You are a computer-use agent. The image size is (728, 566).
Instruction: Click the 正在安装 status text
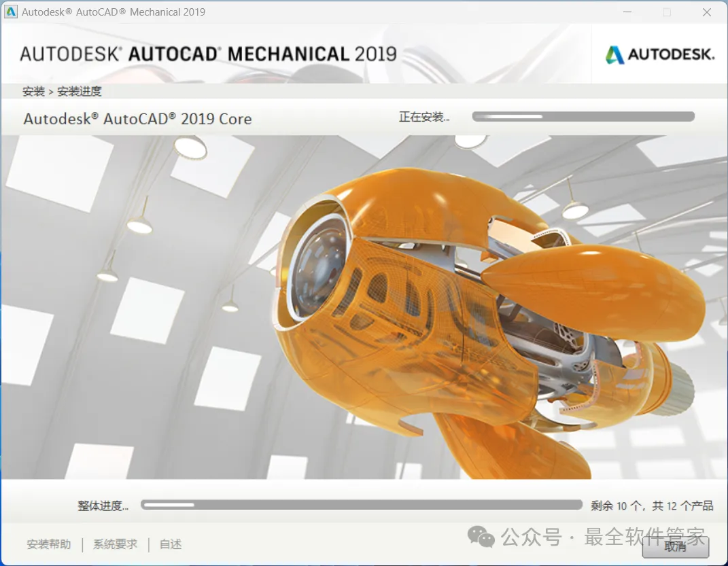[424, 117]
